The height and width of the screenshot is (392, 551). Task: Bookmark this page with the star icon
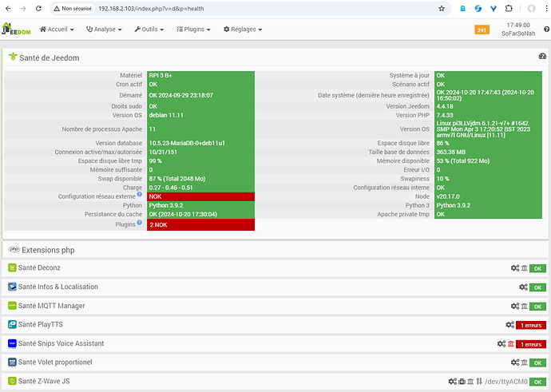point(442,9)
